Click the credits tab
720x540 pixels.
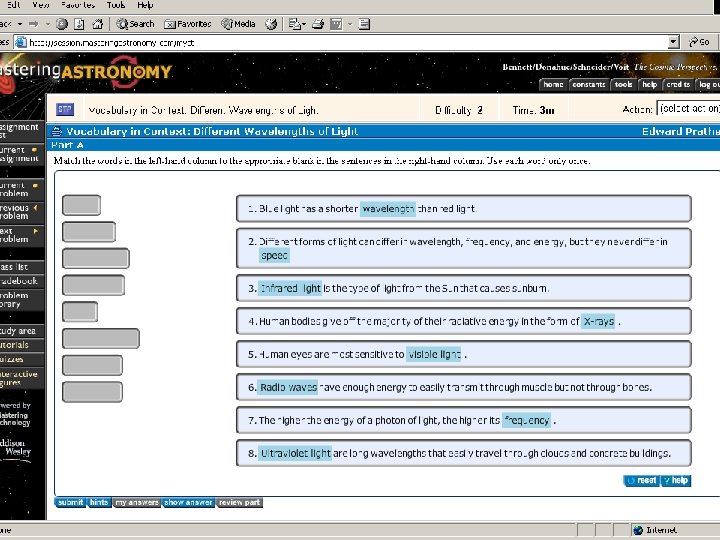678,84
